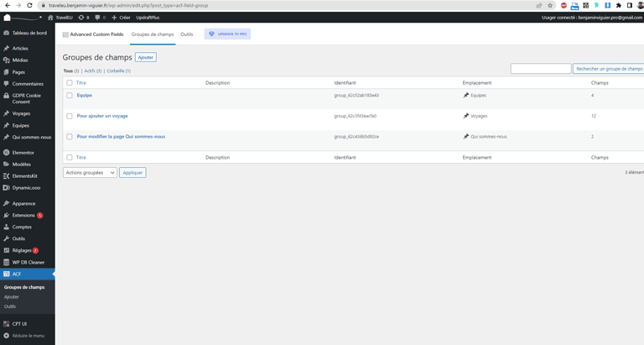Click the Ajouter button beside the heading
644x345 pixels.
coord(146,57)
